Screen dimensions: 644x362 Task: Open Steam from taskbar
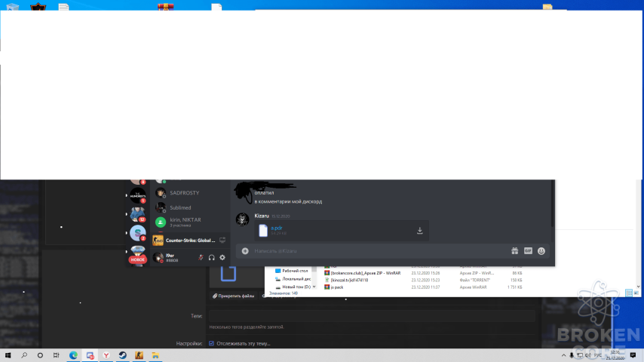[122, 355]
